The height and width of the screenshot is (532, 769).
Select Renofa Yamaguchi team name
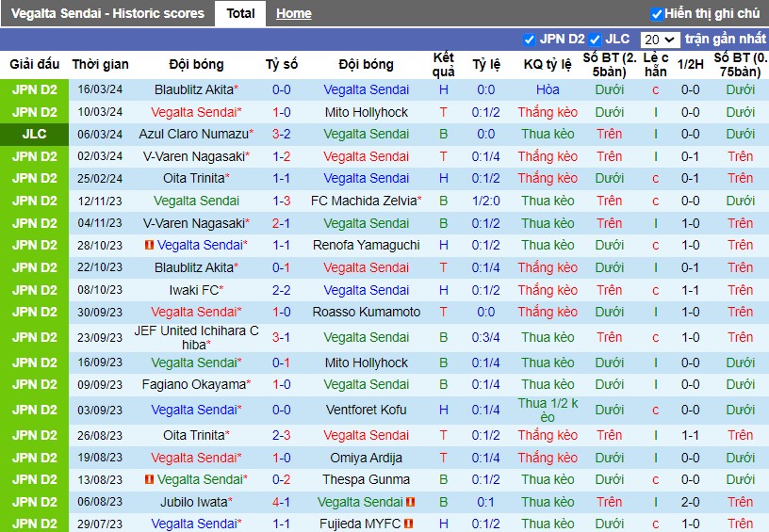pyautogui.click(x=366, y=245)
